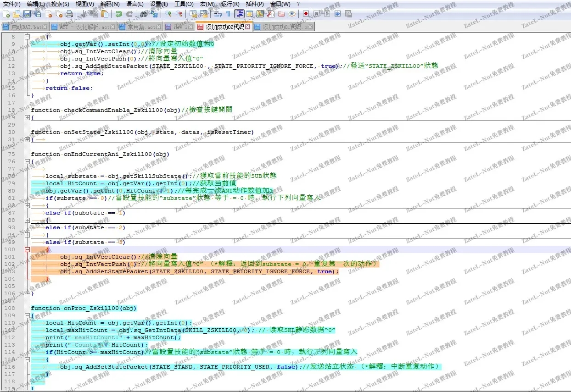The height and width of the screenshot is (392, 571).
Task: Start macro recording with red record icon
Action: [x=306, y=14]
